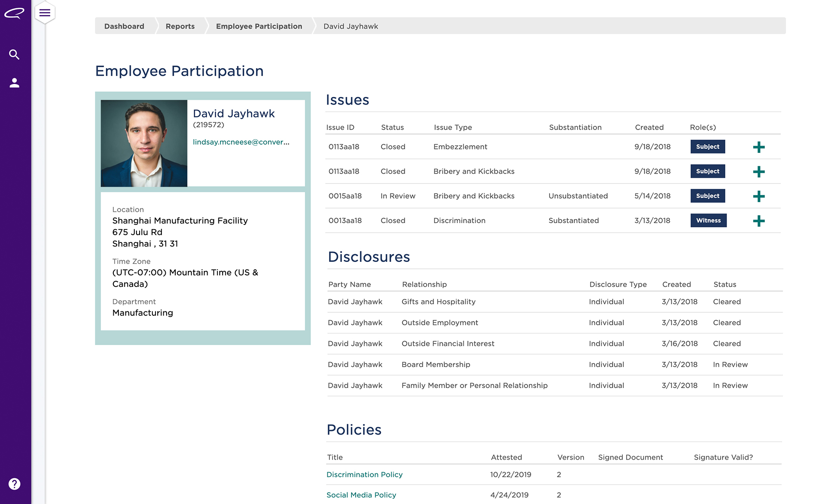The height and width of the screenshot is (504, 839).
Task: Expand the closed Bribery and Kickbacks issue
Action: point(758,172)
